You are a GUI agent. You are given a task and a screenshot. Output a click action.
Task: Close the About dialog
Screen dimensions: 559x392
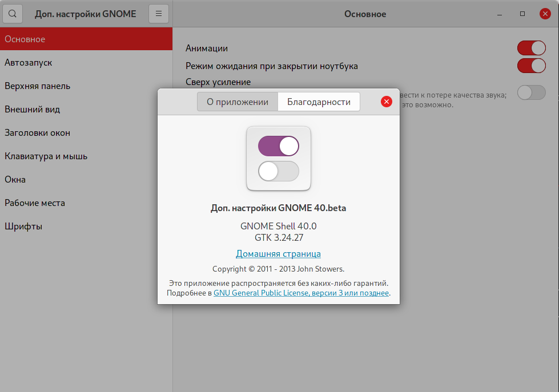click(x=387, y=102)
